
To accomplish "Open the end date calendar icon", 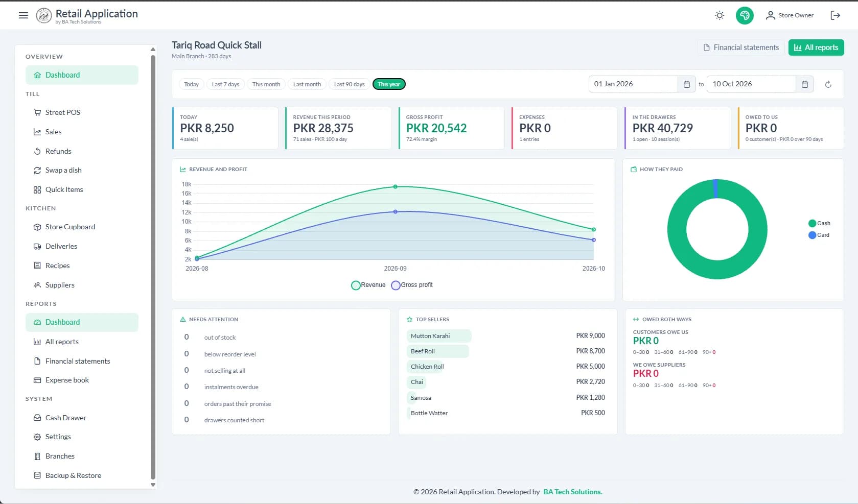I will pos(804,84).
